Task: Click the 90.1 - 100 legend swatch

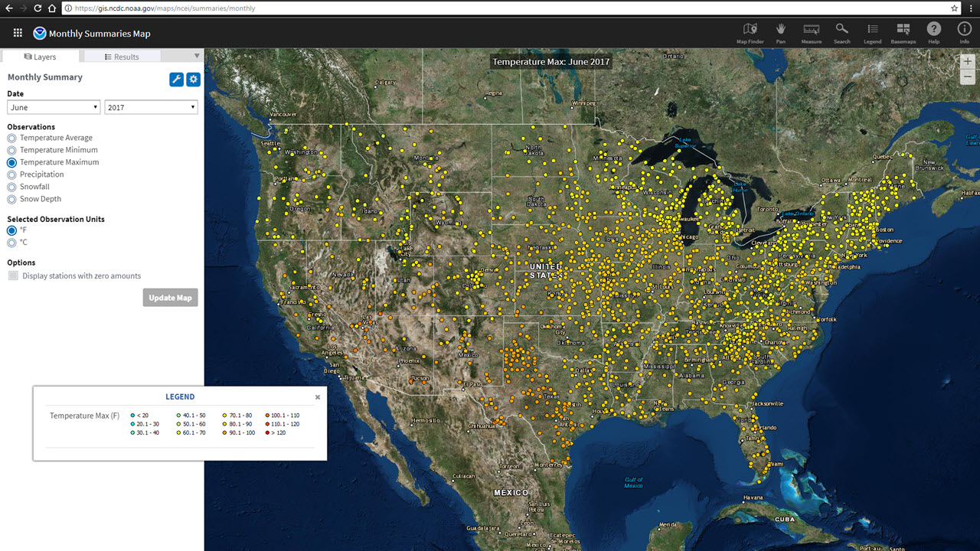Action: [x=224, y=433]
